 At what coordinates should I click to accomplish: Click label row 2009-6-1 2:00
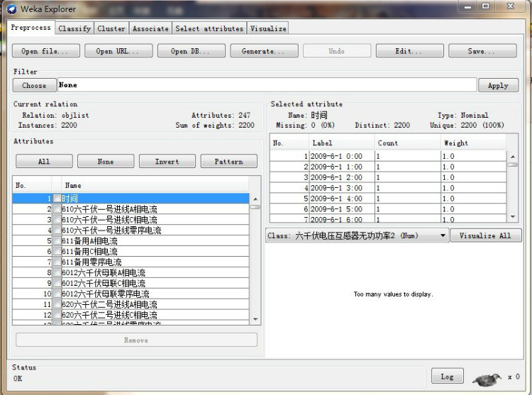(388, 177)
